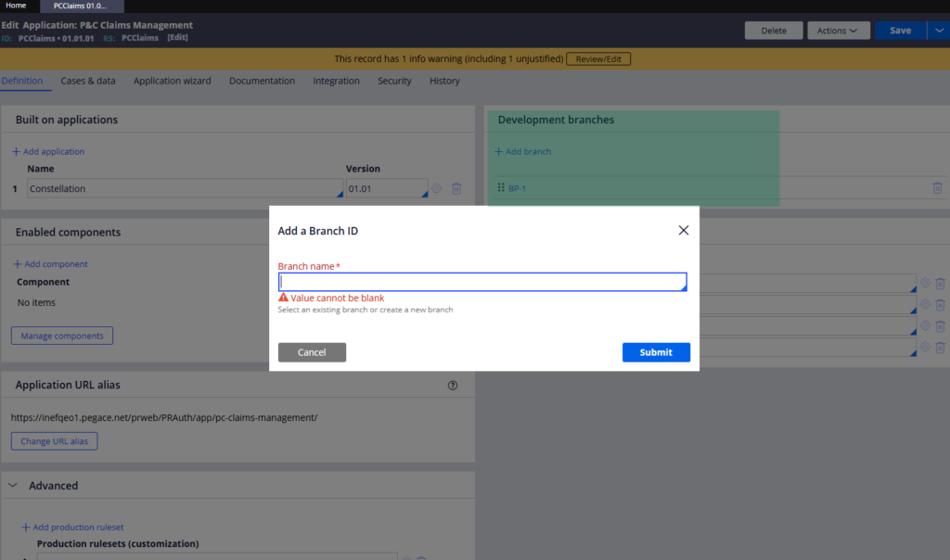Open the Actions menu
This screenshot has width=950, height=560.
pyautogui.click(x=838, y=31)
